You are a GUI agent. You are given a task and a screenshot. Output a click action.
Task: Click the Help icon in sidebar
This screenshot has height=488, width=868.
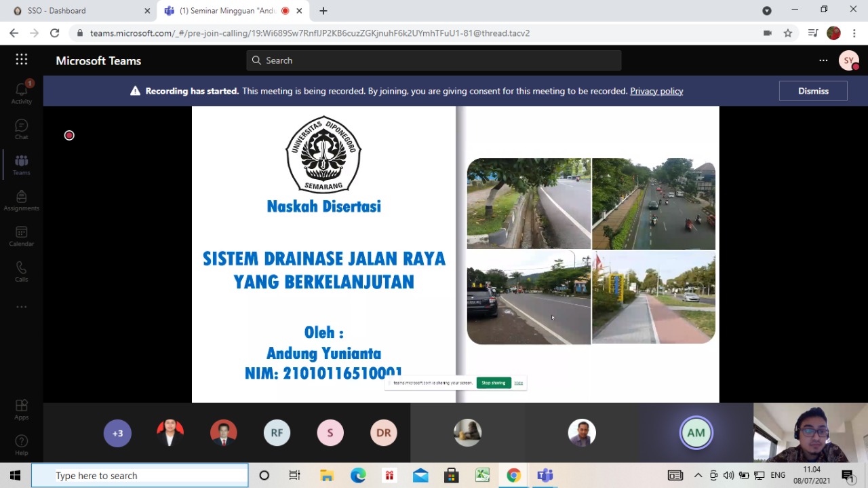coord(21,444)
